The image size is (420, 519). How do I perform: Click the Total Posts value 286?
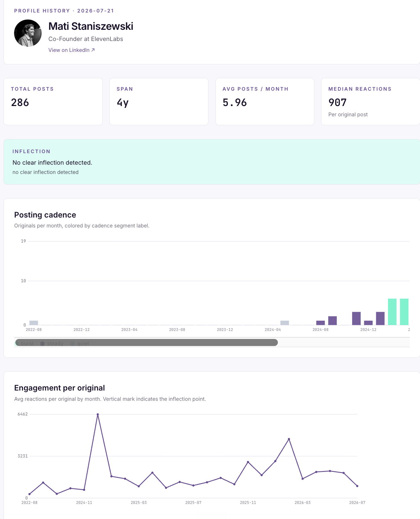20,103
